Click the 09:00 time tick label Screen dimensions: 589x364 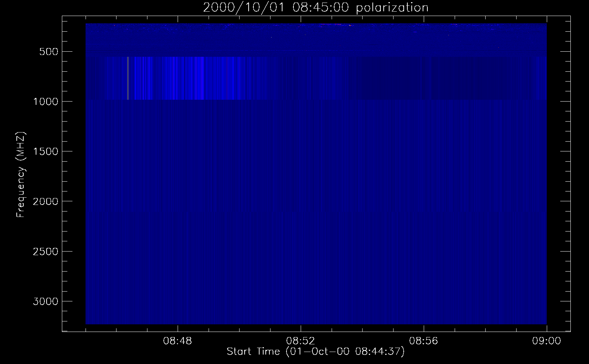point(547,341)
